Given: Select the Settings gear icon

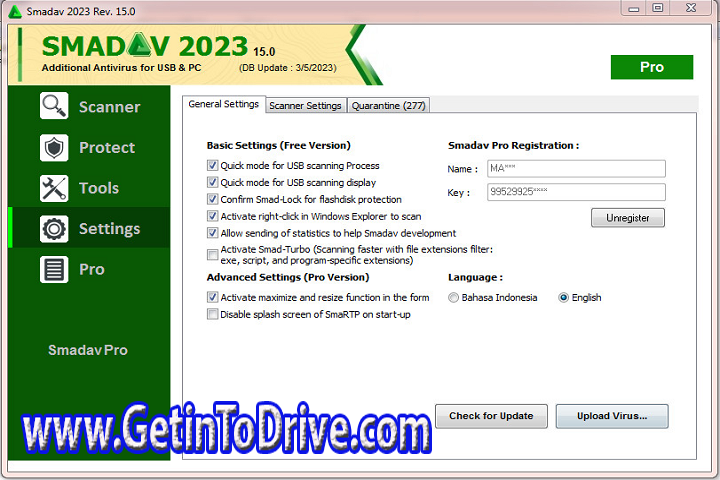Looking at the screenshot, I should coord(54,229).
